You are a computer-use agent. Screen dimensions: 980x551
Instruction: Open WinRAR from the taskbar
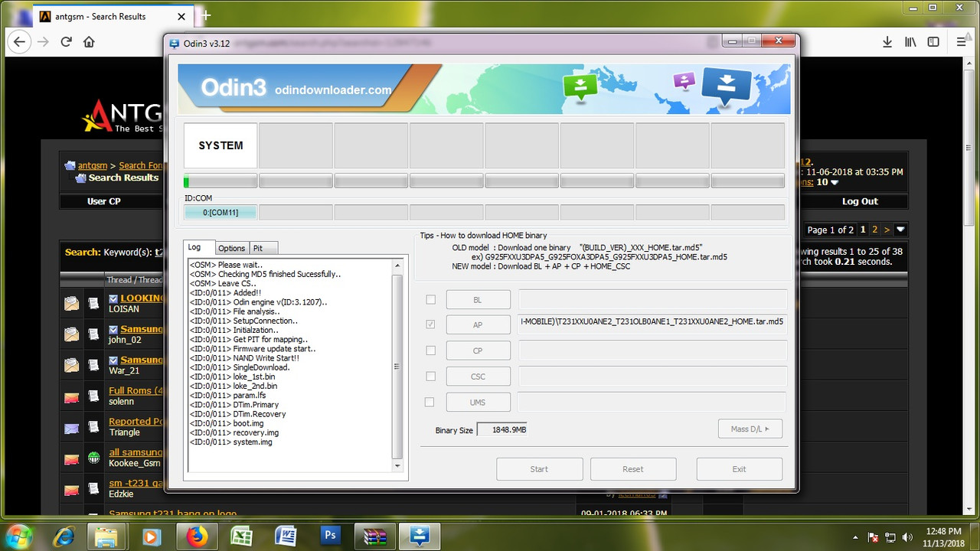tap(375, 536)
